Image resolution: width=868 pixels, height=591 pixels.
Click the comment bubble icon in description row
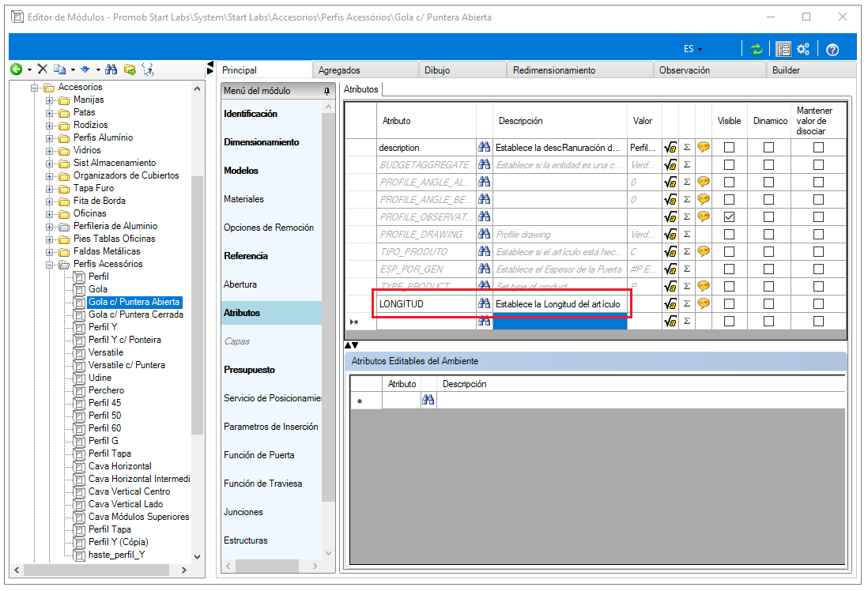(x=704, y=147)
